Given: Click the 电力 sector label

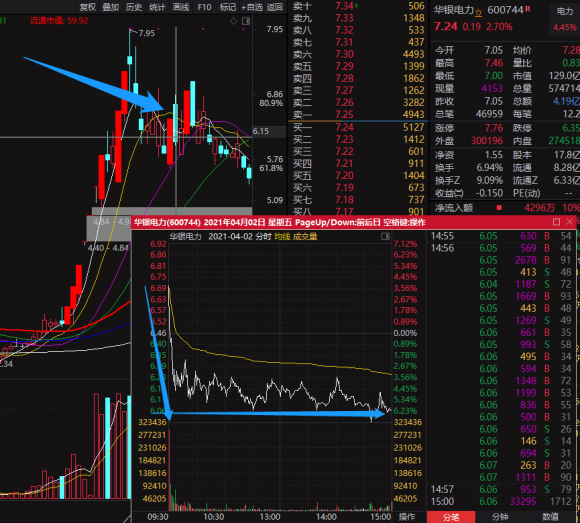Looking at the screenshot, I should 565,12.
